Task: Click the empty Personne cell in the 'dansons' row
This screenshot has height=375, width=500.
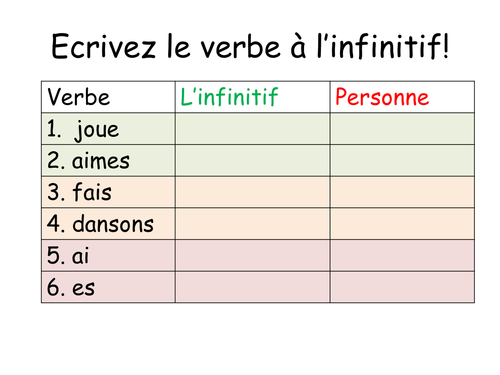Action: pos(402,224)
